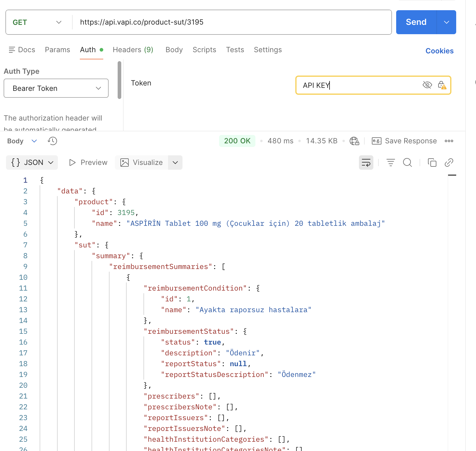This screenshot has height=451, width=476.
Task: Open the GET method dropdown
Action: (37, 22)
